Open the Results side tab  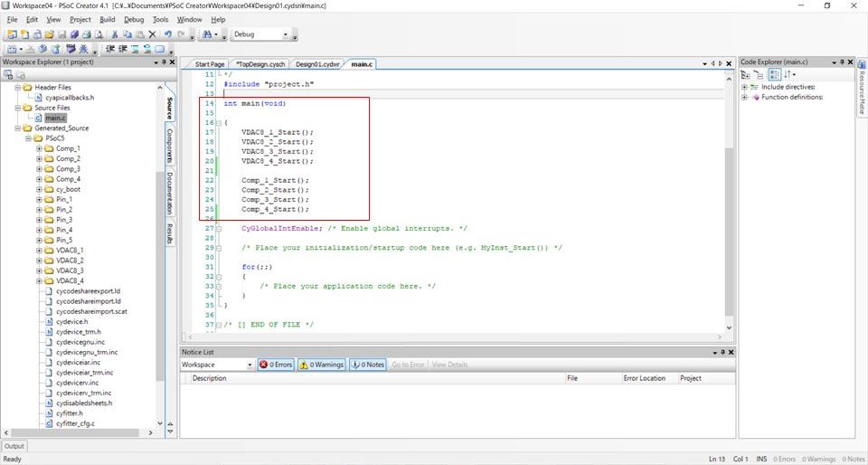click(170, 233)
